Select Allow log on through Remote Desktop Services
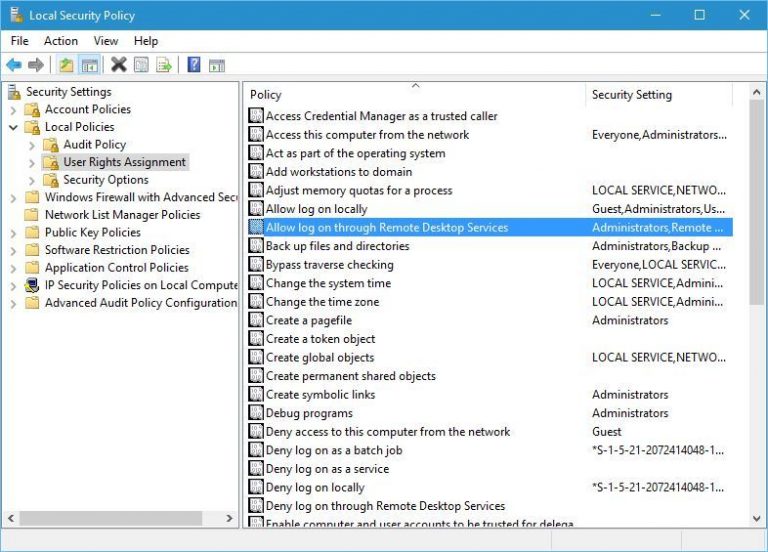 click(490, 227)
